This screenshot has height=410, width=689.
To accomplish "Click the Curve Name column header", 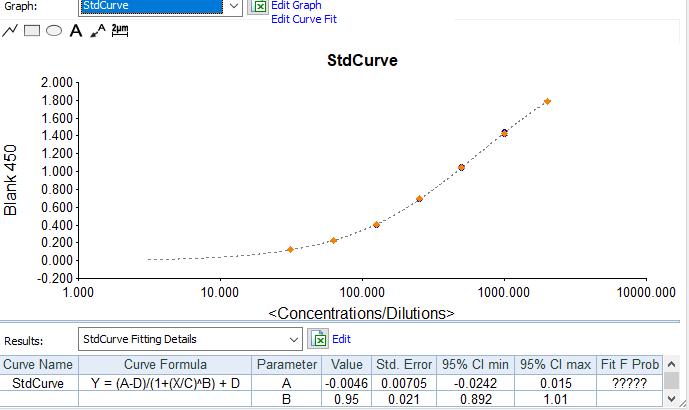I will coord(39,365).
